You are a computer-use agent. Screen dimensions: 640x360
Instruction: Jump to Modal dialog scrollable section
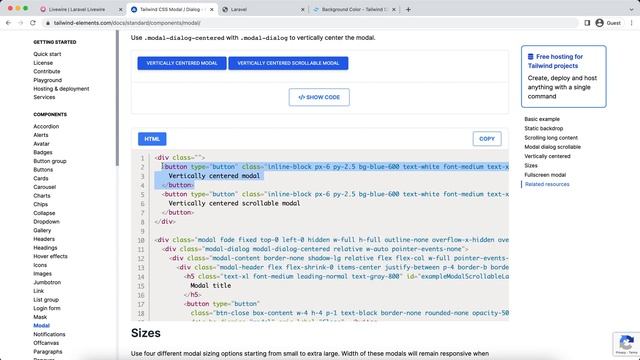pyautogui.click(x=552, y=147)
